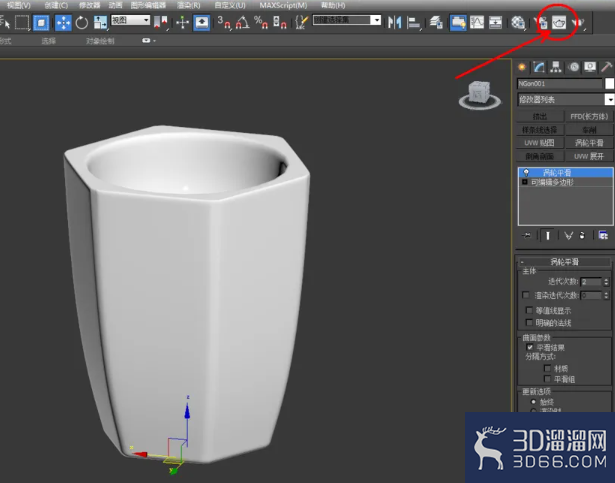The width and height of the screenshot is (615, 483).
Task: Collapse the 涡轮平滑 rollout header
Action: point(564,262)
